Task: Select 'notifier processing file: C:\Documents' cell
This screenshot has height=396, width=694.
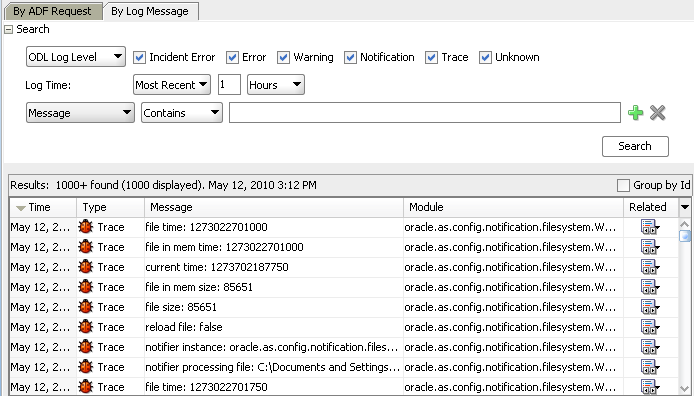Action: pyautogui.click(x=274, y=367)
